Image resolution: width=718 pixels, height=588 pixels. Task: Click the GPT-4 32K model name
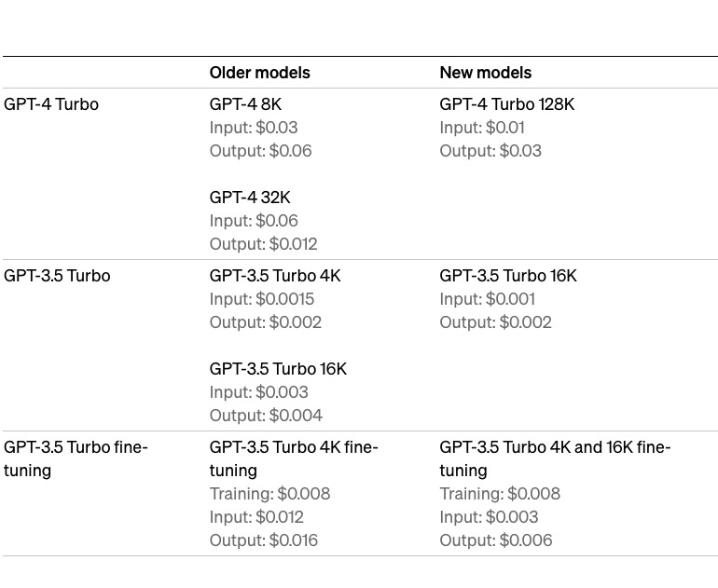coord(250,198)
